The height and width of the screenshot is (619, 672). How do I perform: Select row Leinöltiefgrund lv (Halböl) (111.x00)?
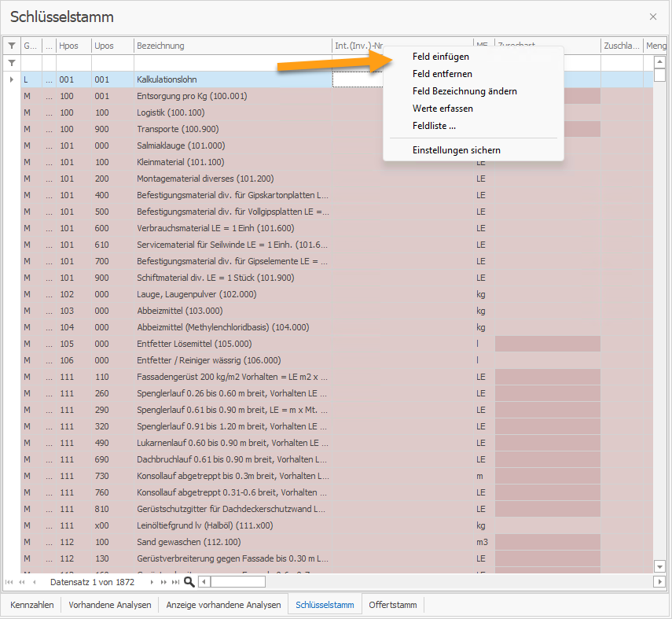[337, 525]
